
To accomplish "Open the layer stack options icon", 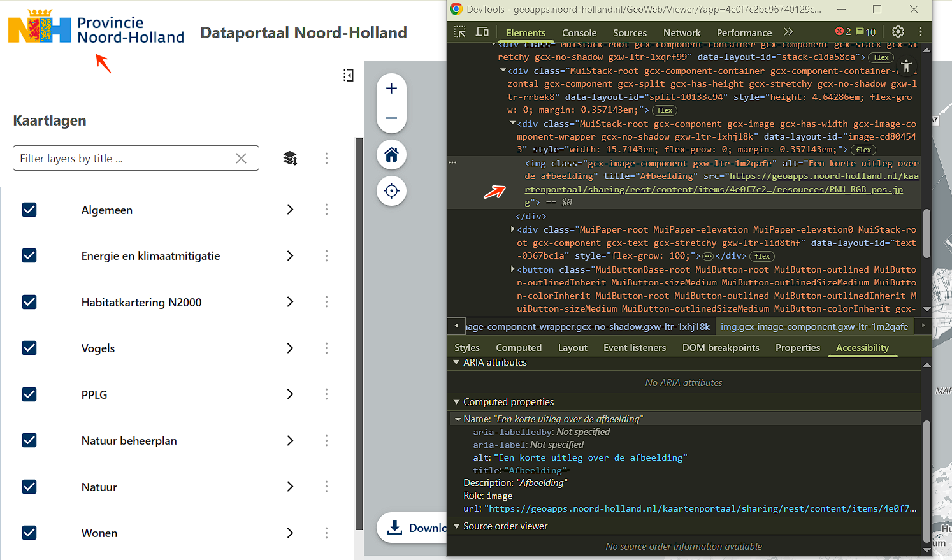I will point(290,158).
